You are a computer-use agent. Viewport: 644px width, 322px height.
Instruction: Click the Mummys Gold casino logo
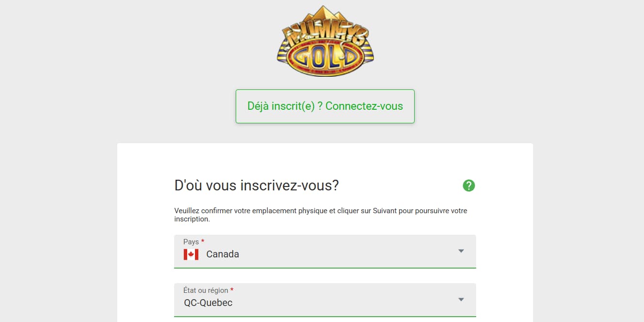tap(325, 41)
